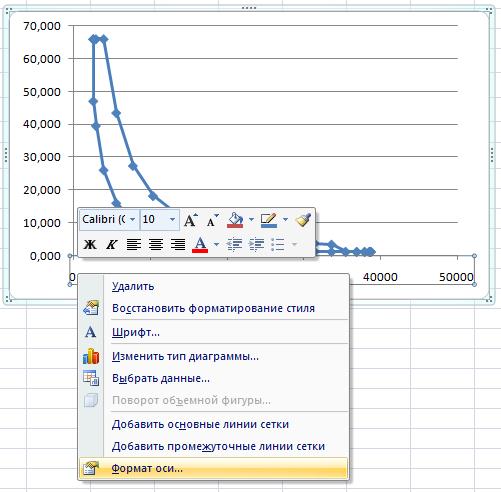Choose Выбрать данные...

[x=213, y=378]
